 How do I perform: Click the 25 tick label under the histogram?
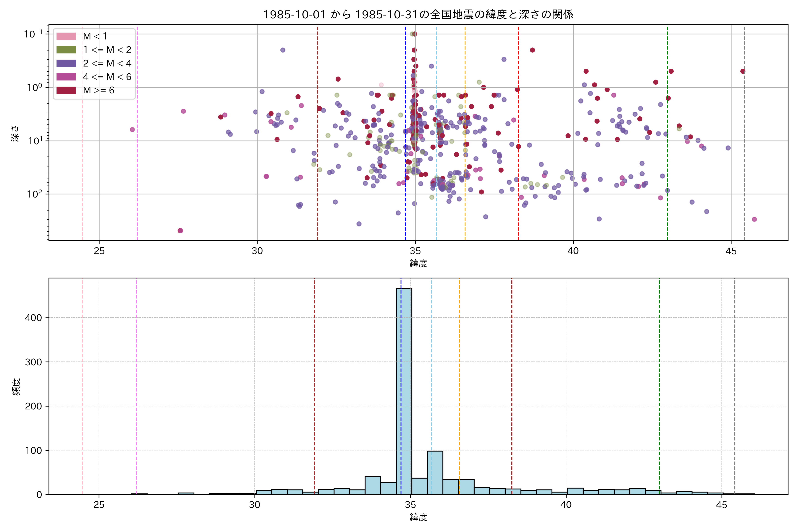pos(99,505)
